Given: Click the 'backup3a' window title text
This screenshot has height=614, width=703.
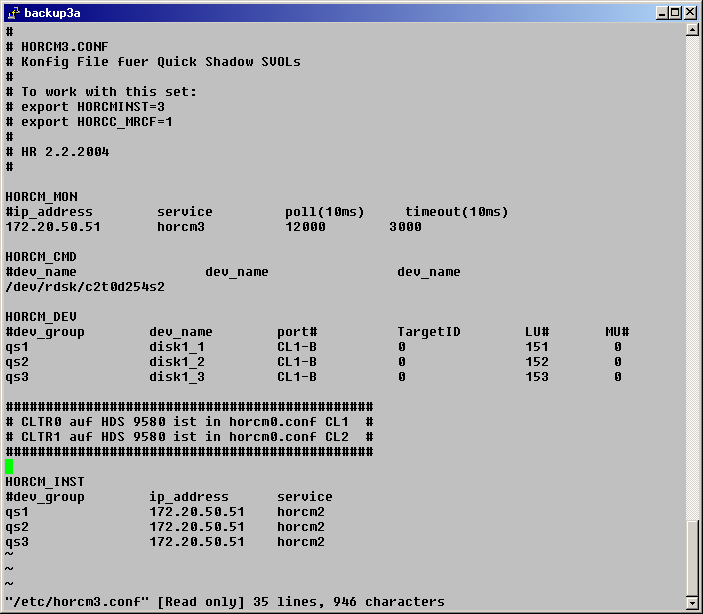Looking at the screenshot, I should point(52,13).
